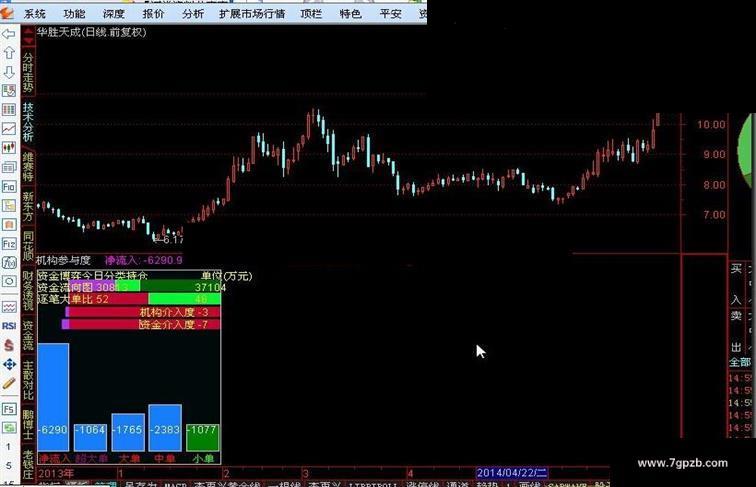This screenshot has width=756, height=487.
Task: Click the red S icon in left toolbar
Action: (x=9, y=345)
